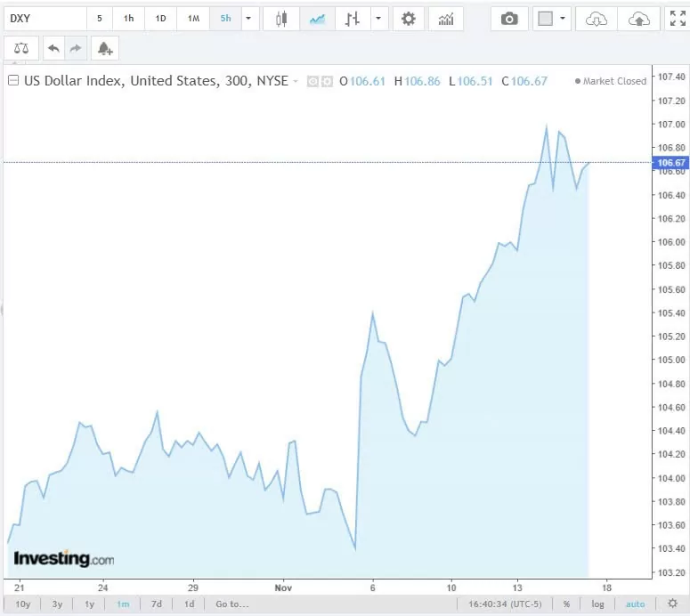Toggle log scale for the chart

coord(597,604)
